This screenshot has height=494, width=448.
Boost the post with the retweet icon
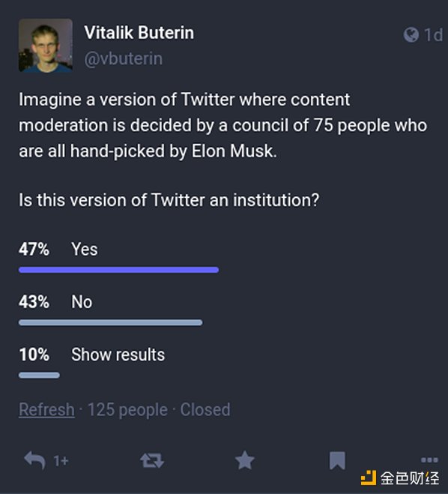tap(152, 460)
